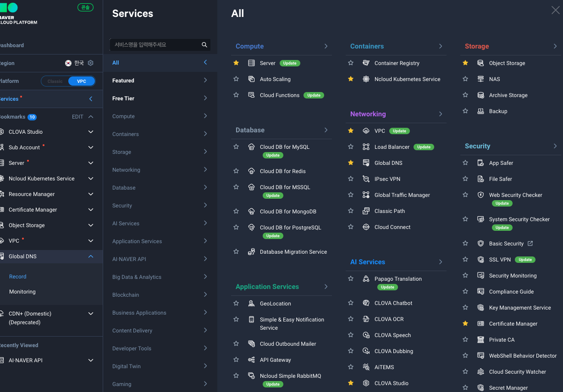
Task: Click the Auto Scaling service icon
Action: pyautogui.click(x=251, y=79)
